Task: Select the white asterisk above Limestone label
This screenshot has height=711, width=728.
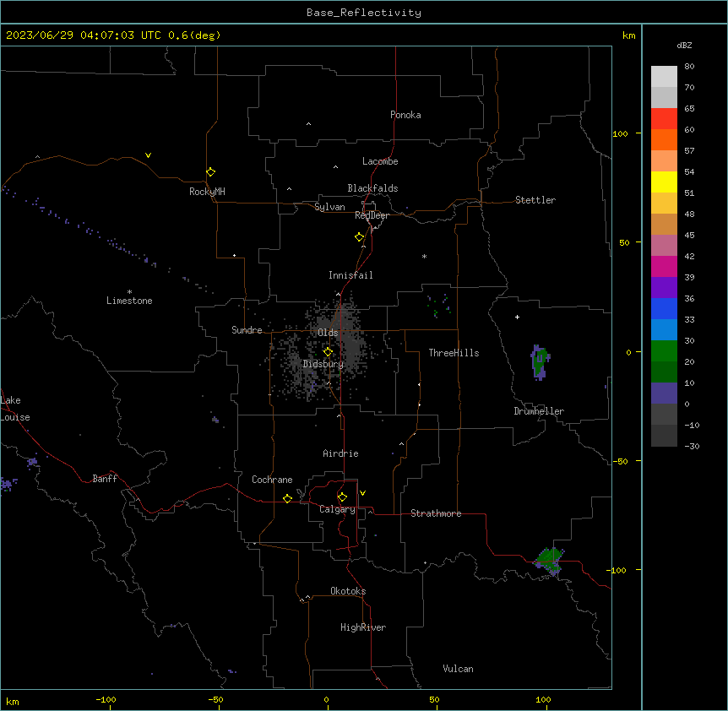Action: pyautogui.click(x=129, y=292)
